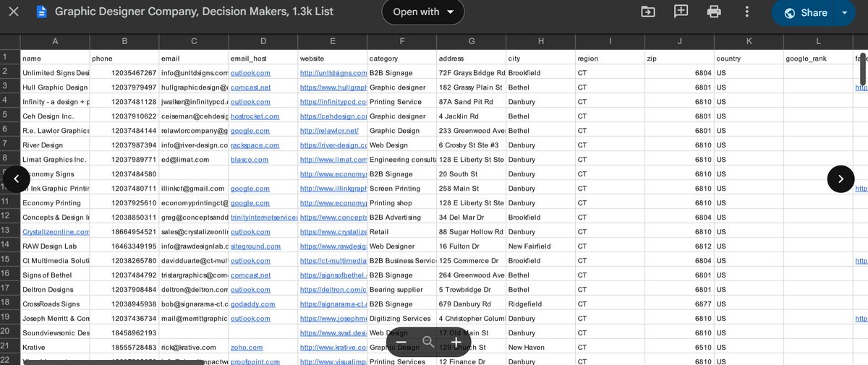Click the 'Economy Printing' name cell
The height and width of the screenshot is (365, 868).
(x=55, y=203)
